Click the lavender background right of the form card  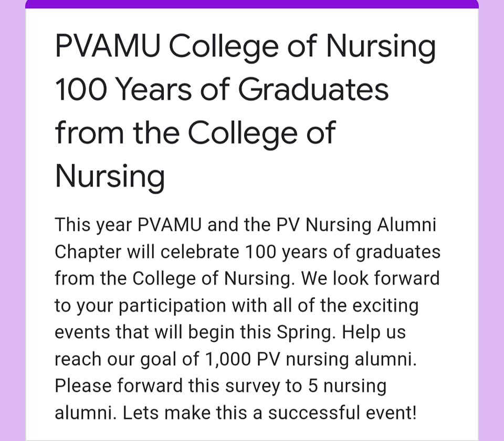(491, 220)
